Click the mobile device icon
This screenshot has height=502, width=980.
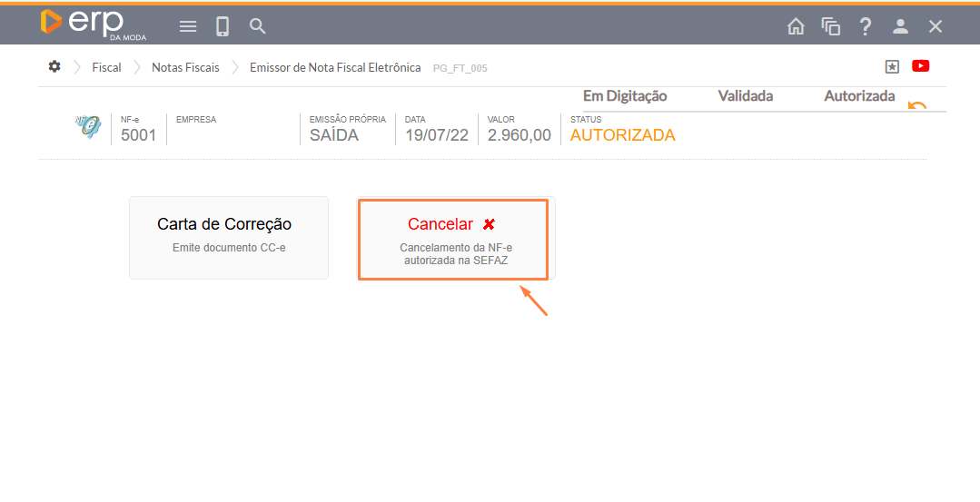(223, 26)
